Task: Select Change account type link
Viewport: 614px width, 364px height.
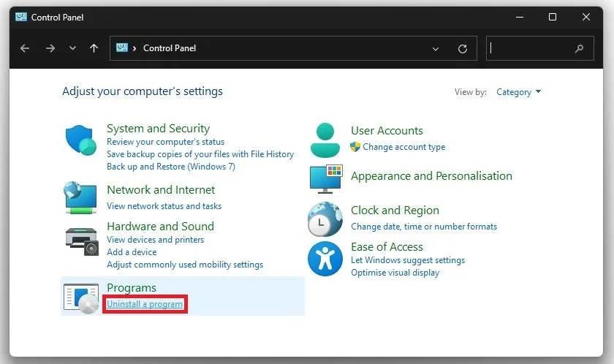Action: (403, 147)
